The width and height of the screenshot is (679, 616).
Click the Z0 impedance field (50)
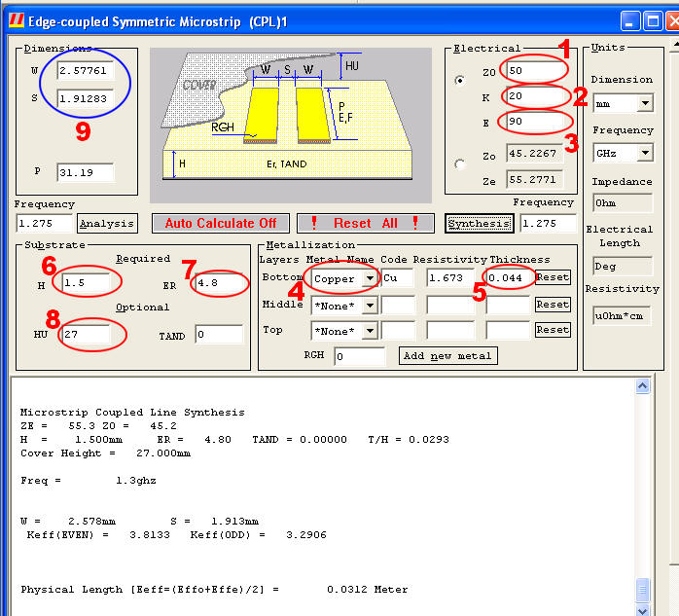[534, 70]
